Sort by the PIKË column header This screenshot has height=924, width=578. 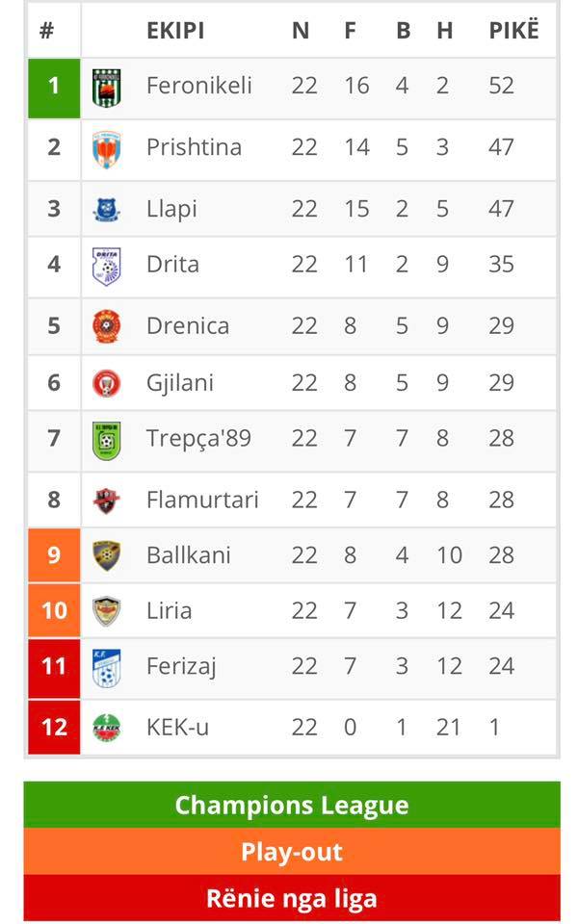[x=513, y=31]
